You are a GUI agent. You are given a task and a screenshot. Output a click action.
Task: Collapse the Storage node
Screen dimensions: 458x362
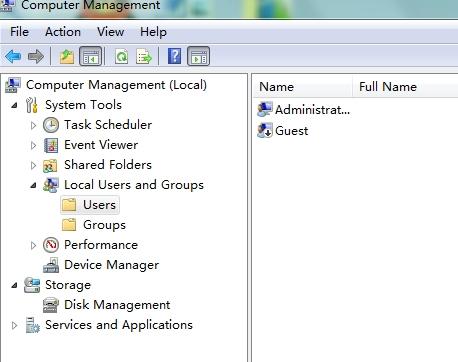[14, 286]
